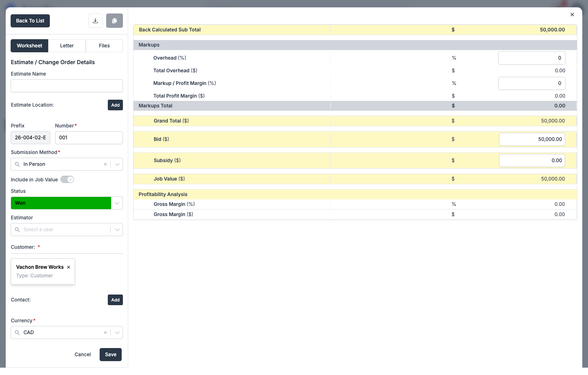Select the Won status color bar
The height and width of the screenshot is (375, 588).
point(61,203)
